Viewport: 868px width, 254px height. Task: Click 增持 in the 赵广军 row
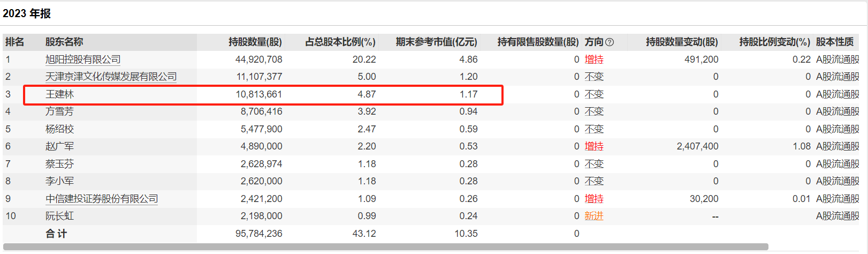pos(594,146)
